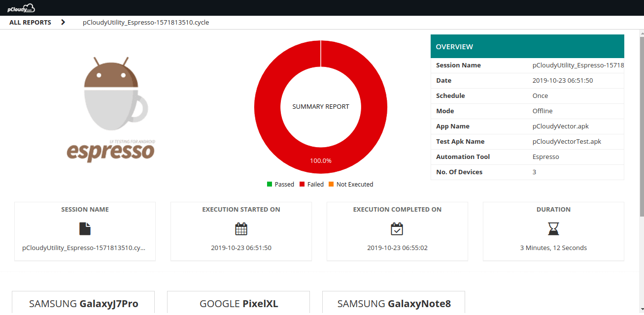644x315 pixels.
Task: Open the ALL REPORTS breadcrumb link
Action: [x=30, y=23]
